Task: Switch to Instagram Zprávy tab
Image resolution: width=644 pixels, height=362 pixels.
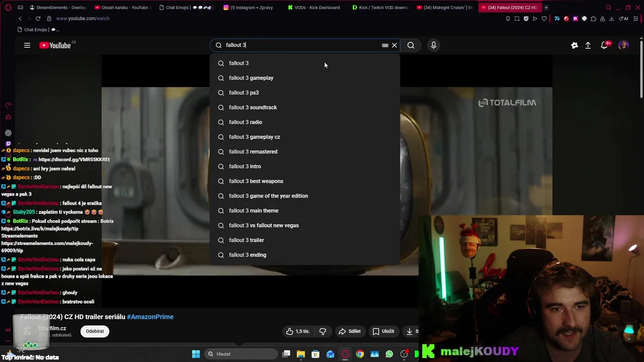Action: click(251, 8)
